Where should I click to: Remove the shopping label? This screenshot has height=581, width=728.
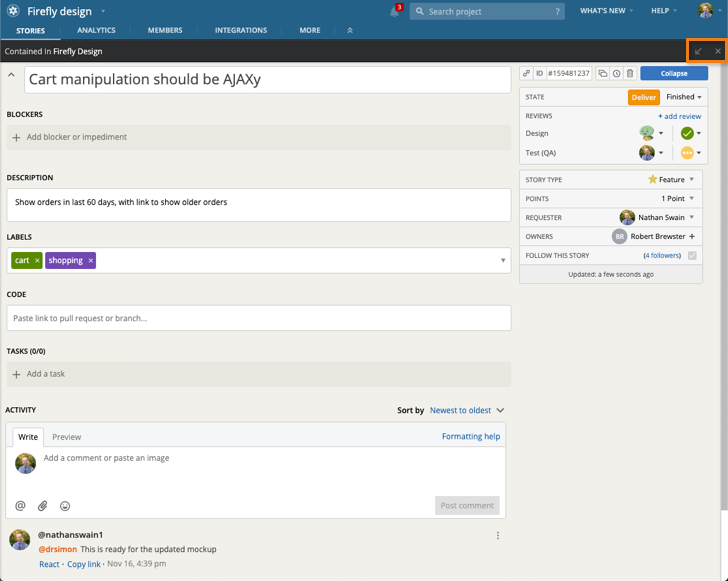pyautogui.click(x=90, y=260)
